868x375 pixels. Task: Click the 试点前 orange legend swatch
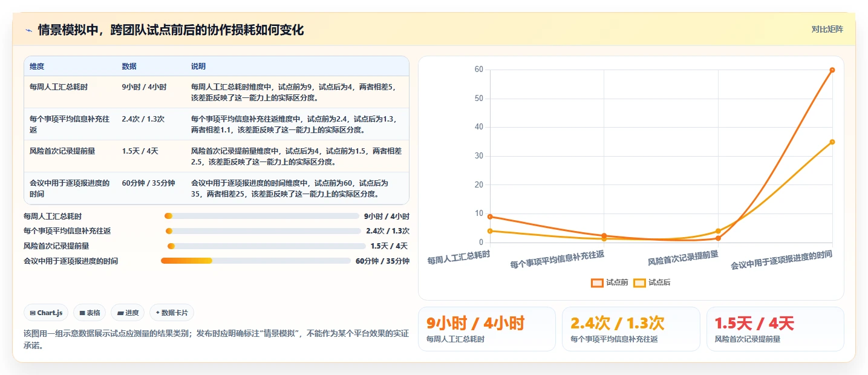pos(597,282)
